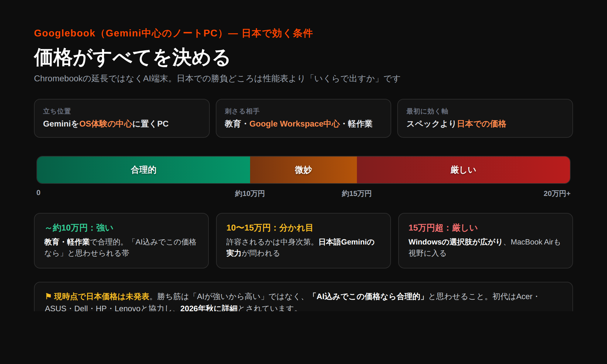This screenshot has width=607, height=364.
Task: Click the 2026年秋に詳細 bold text
Action: (209, 308)
